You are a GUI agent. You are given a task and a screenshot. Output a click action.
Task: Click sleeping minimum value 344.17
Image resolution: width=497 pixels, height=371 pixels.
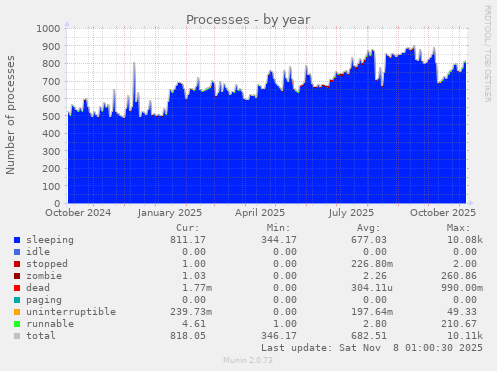pyautogui.click(x=279, y=240)
